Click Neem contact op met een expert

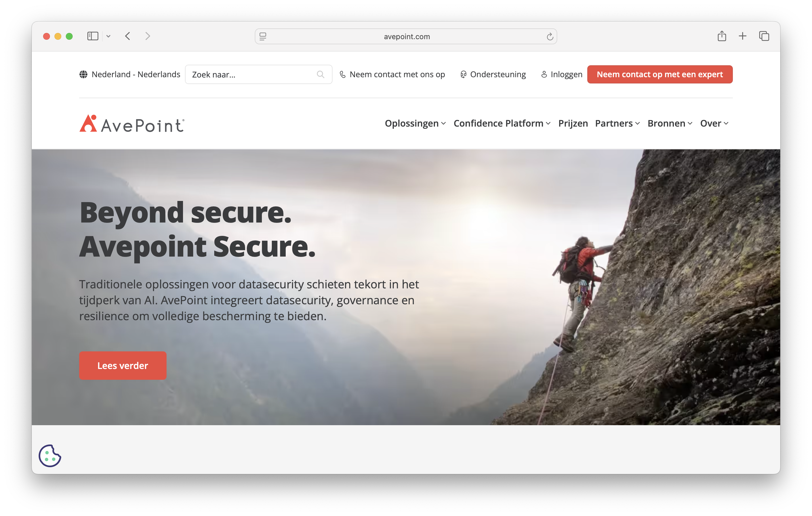(x=660, y=74)
